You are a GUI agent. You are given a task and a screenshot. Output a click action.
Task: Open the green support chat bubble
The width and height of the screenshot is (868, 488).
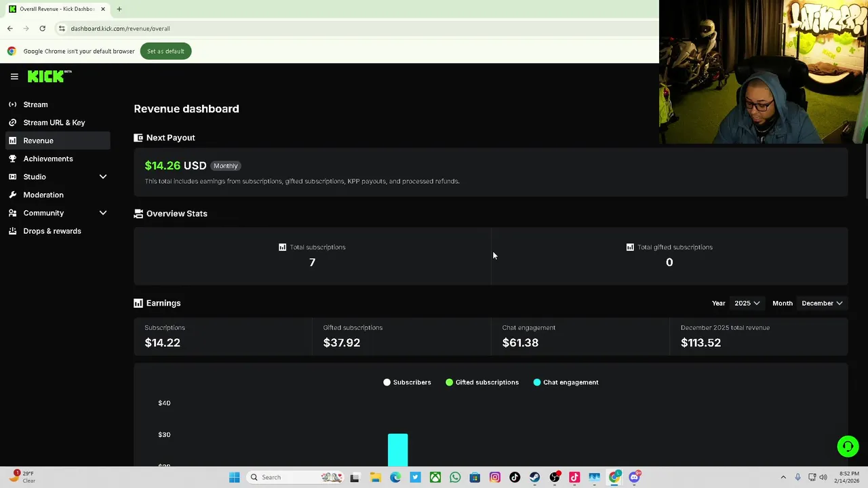(848, 447)
